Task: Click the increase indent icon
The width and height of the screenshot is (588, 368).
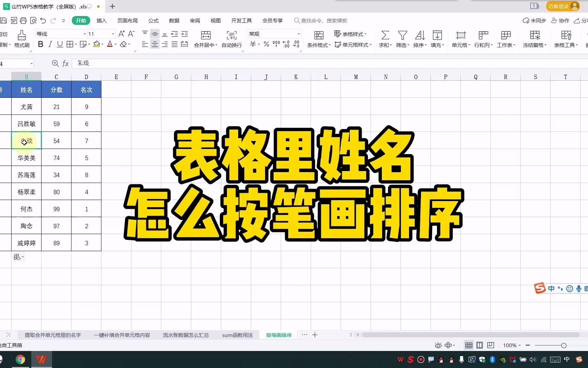Action: point(184,34)
